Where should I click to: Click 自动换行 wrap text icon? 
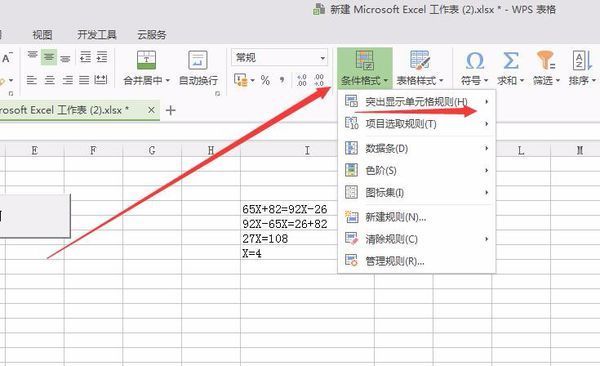(x=198, y=60)
